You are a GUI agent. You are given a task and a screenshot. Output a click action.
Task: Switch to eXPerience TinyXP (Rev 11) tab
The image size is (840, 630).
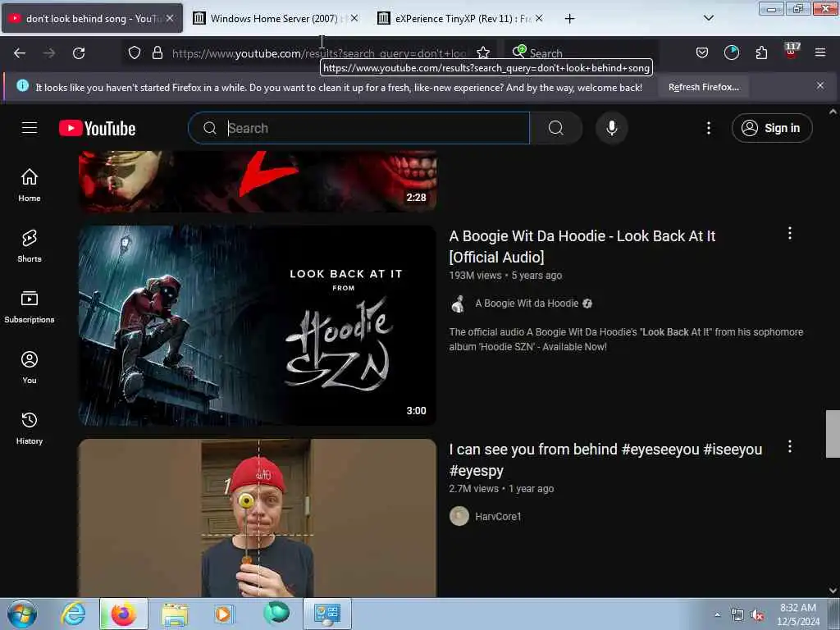[461, 18]
